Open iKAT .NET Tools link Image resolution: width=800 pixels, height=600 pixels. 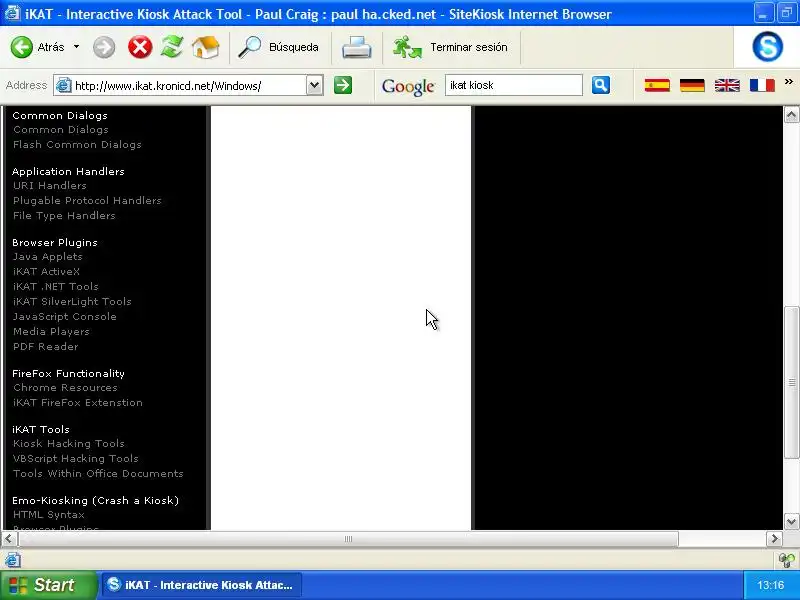[56, 286]
